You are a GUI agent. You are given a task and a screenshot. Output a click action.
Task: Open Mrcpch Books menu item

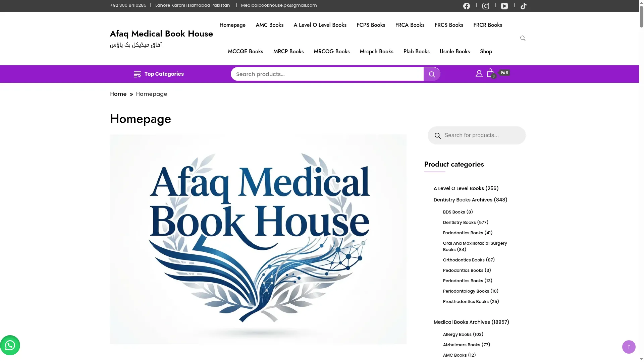pos(376,52)
